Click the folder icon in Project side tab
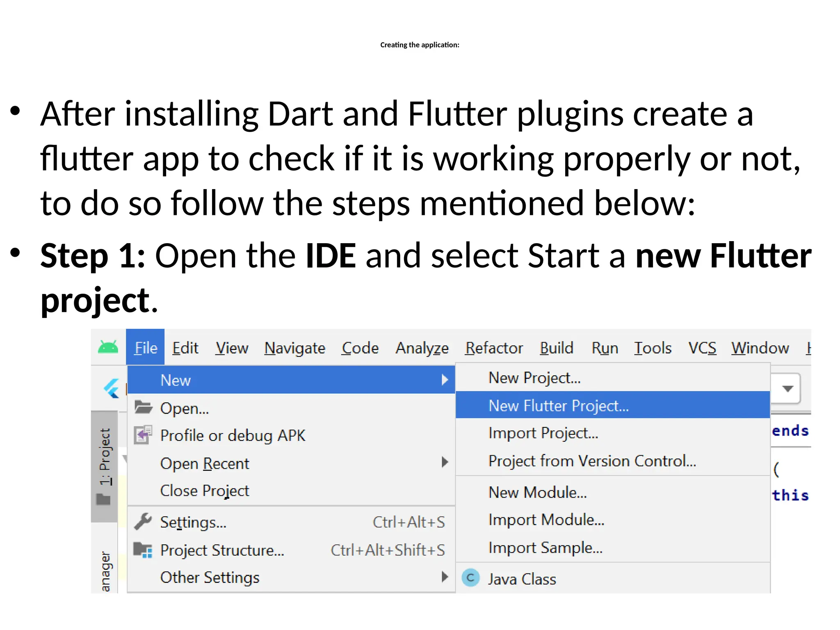The image size is (840, 630). tap(103, 499)
